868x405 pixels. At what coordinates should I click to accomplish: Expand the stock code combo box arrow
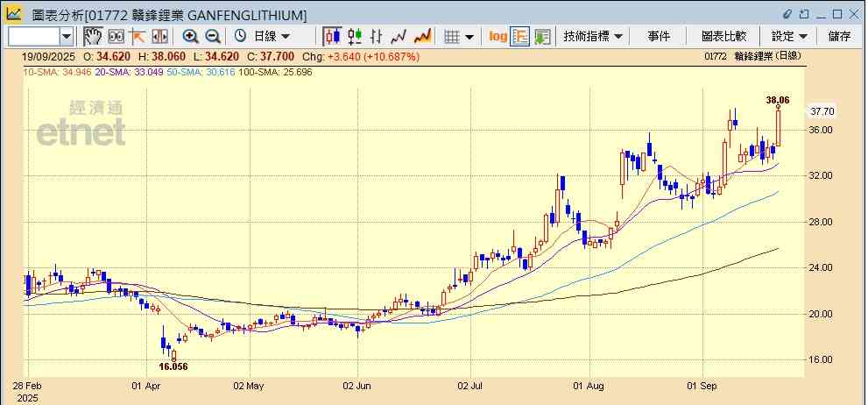point(67,37)
